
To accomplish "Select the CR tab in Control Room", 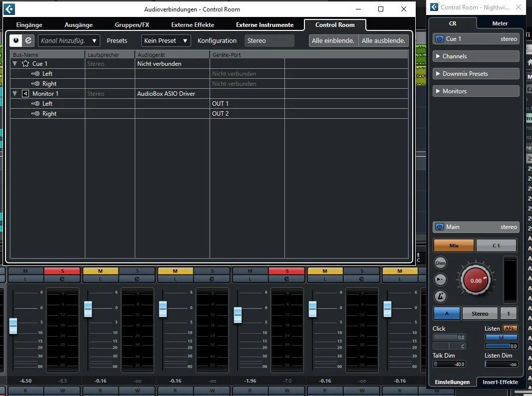I will (x=453, y=23).
